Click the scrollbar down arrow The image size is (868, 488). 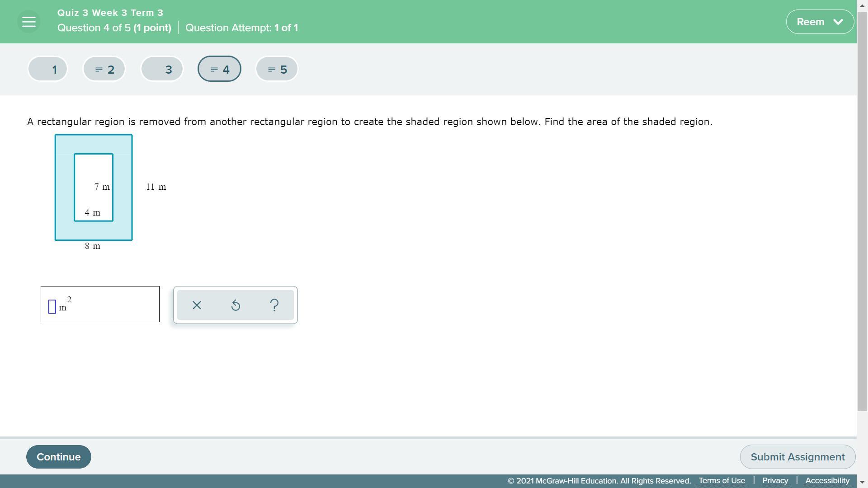pos(862,482)
